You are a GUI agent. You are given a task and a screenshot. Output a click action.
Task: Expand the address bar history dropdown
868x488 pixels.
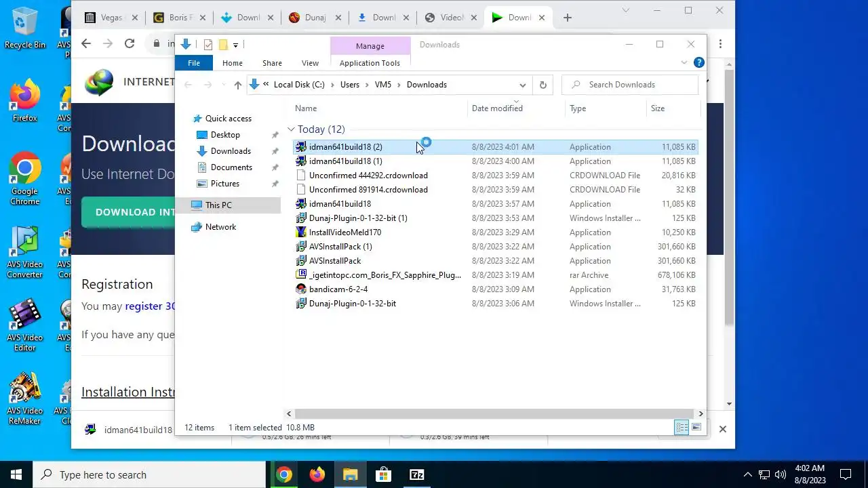click(522, 85)
